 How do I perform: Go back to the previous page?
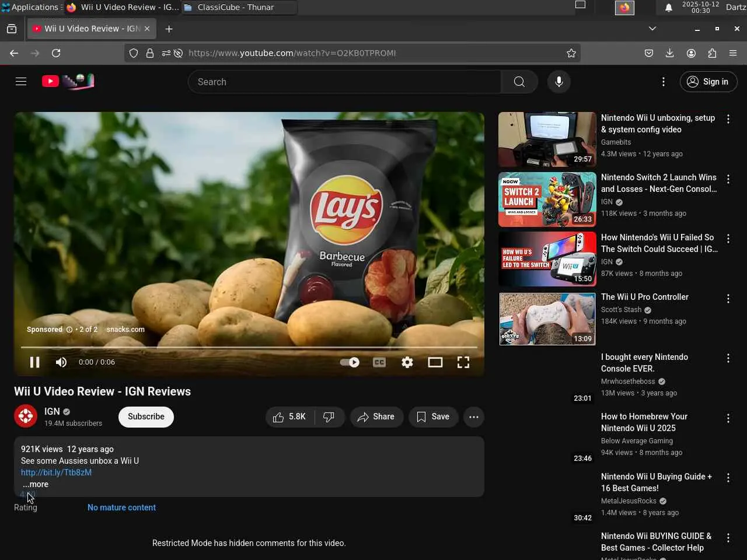tap(14, 53)
